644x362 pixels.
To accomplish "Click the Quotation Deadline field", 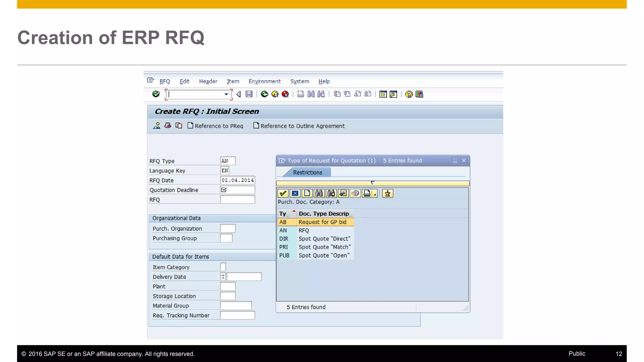I will click(x=237, y=190).
